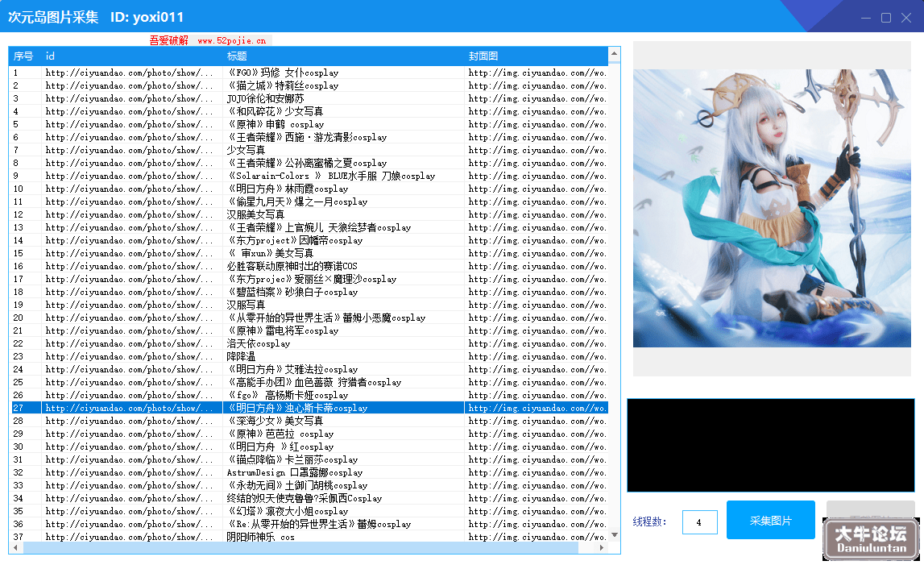Select the row titled 《碧蓝档案》砂狼白子cosplay

click(x=309, y=292)
